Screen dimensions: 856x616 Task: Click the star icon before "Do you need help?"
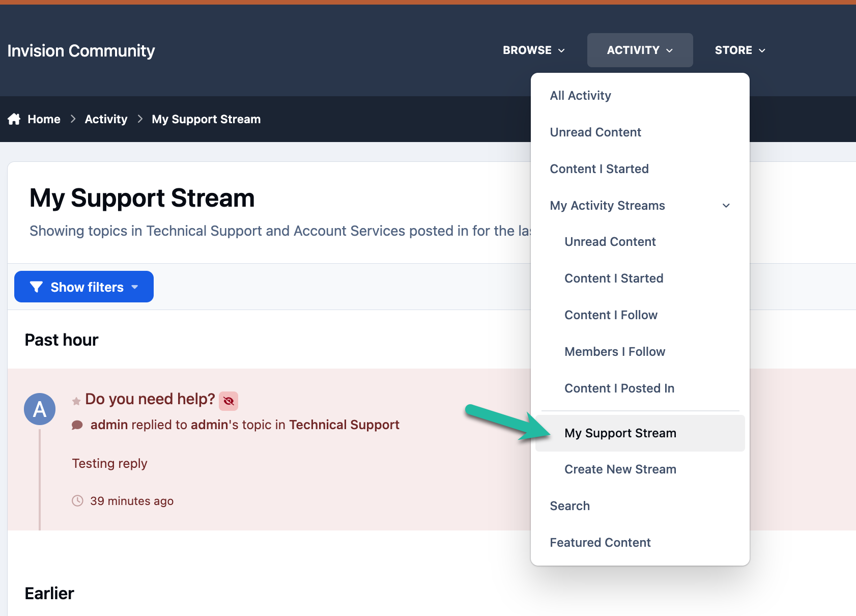pos(76,401)
